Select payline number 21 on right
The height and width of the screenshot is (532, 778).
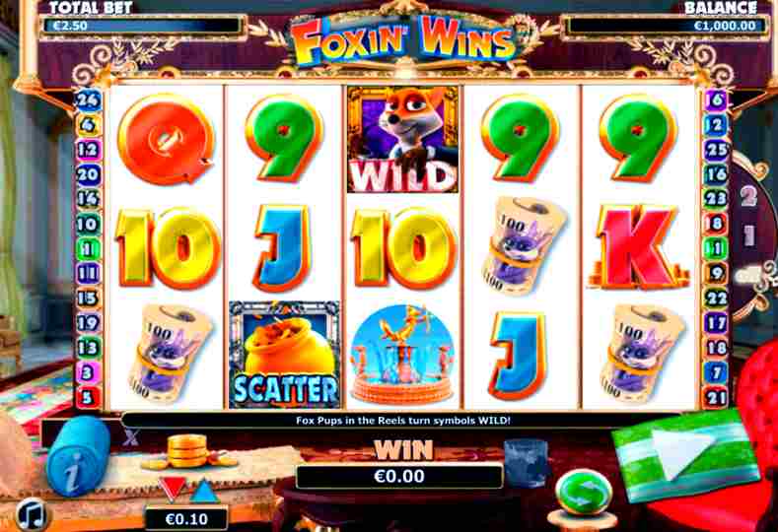(715, 397)
